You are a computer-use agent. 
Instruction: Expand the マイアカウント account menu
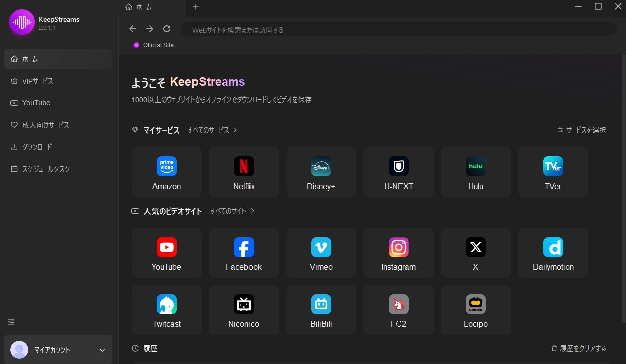[x=58, y=350]
